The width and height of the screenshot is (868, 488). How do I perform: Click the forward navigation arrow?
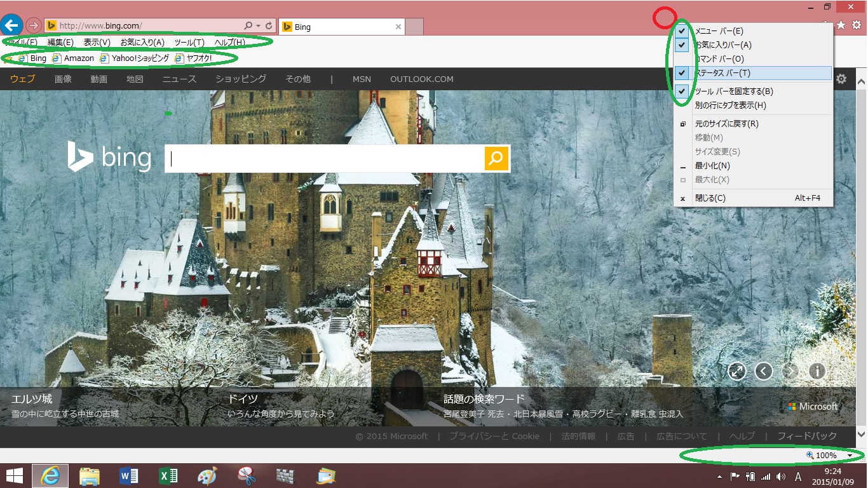click(34, 26)
